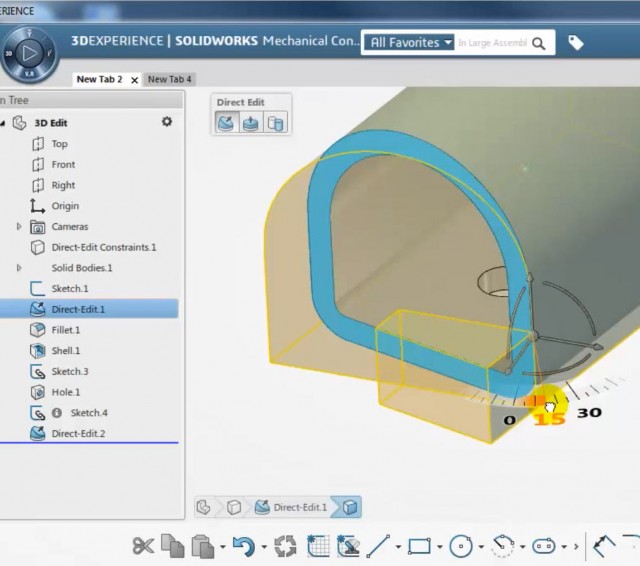Open the rectangle tool dropdown arrow
640x566 pixels.
(440, 546)
